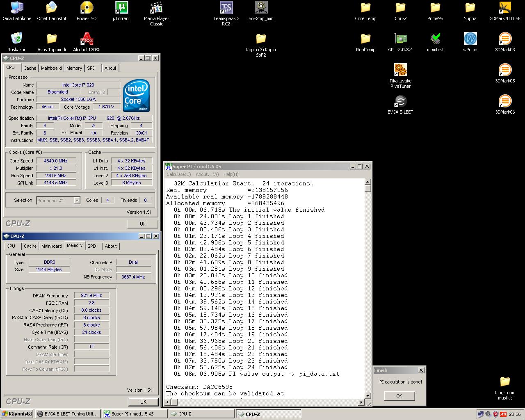Image resolution: width=525 pixels, height=420 pixels.
Task: Open the Kingstonin musiikit folder
Action: coord(505,388)
